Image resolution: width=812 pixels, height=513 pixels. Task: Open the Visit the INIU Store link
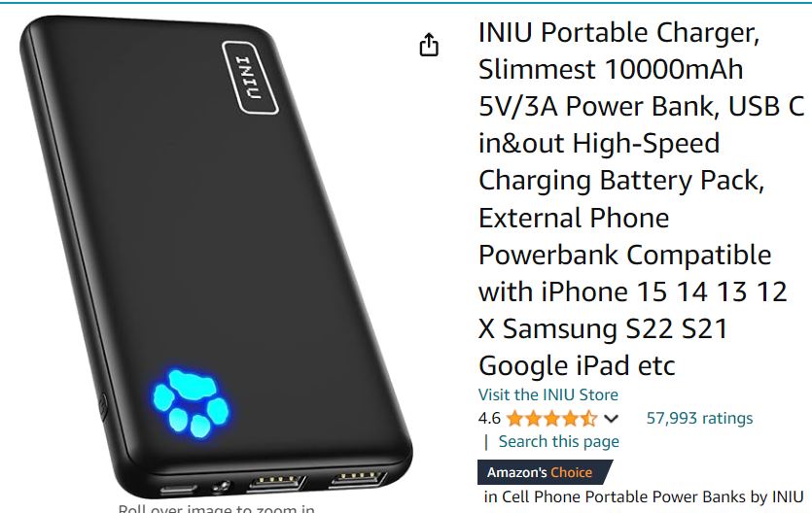pos(547,394)
